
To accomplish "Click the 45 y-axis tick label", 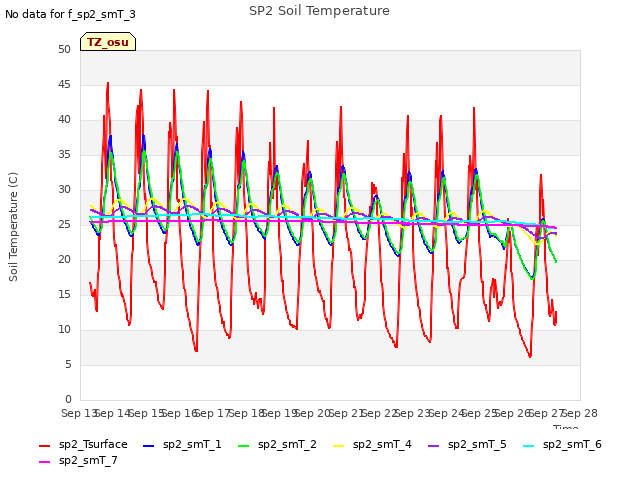I will (x=64, y=85).
